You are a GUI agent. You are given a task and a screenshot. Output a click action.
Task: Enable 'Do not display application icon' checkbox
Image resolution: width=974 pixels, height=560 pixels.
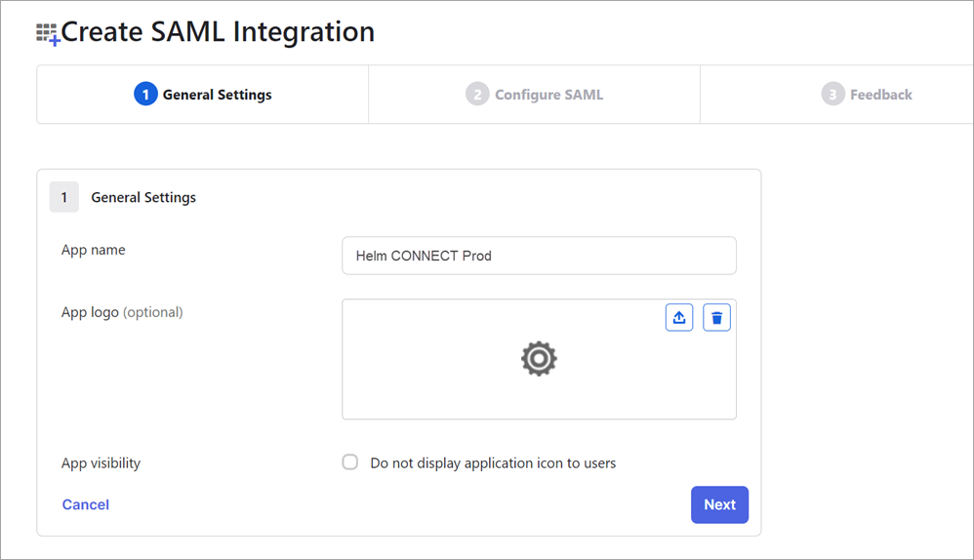(x=350, y=461)
